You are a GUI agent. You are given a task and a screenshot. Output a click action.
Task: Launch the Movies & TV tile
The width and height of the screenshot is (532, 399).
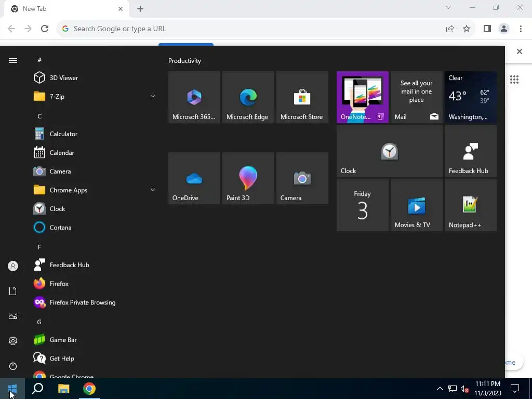click(417, 205)
